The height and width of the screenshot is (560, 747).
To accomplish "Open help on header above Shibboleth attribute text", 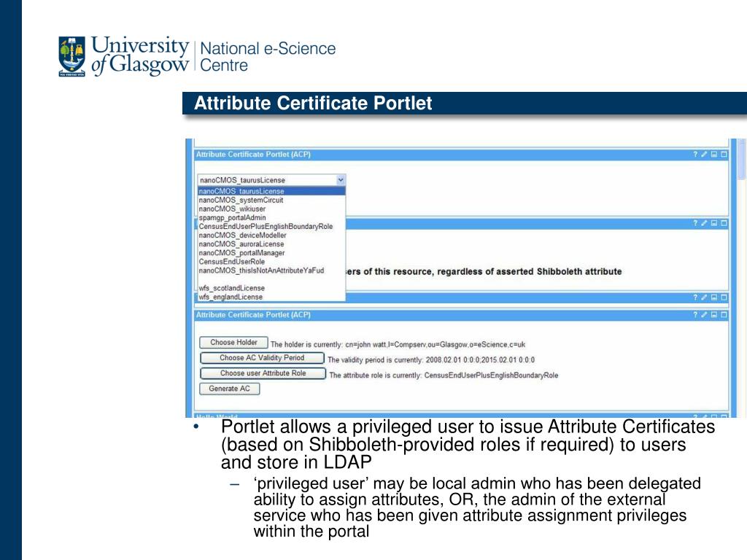I will pos(695,223).
